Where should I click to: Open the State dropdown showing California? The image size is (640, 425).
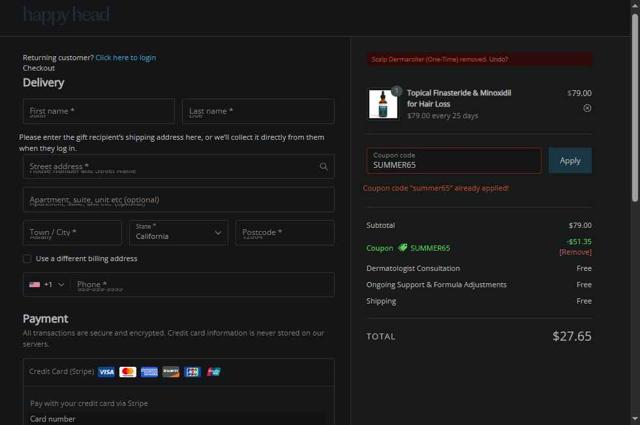point(178,233)
